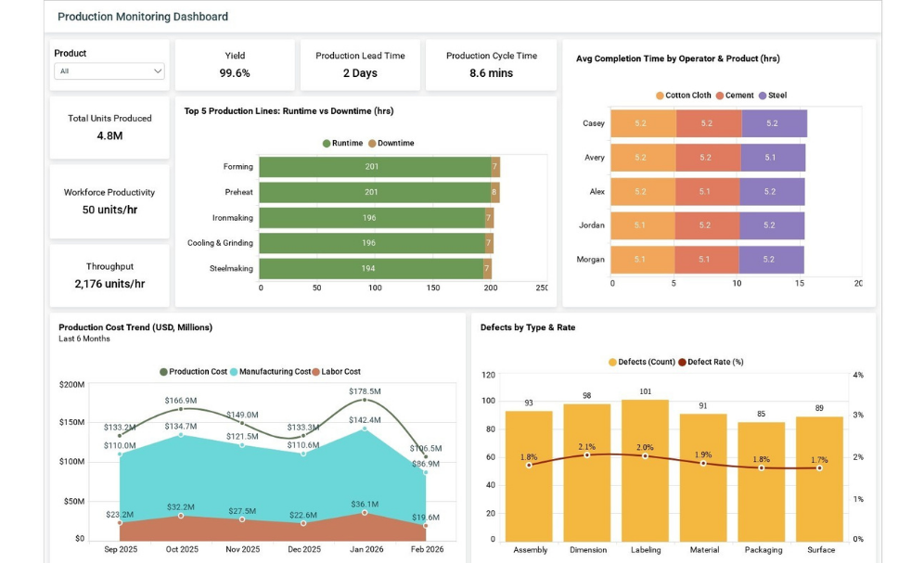Open the Throughput 2,176 units/hr card
Screen dimensions: 924x563
coord(109,275)
